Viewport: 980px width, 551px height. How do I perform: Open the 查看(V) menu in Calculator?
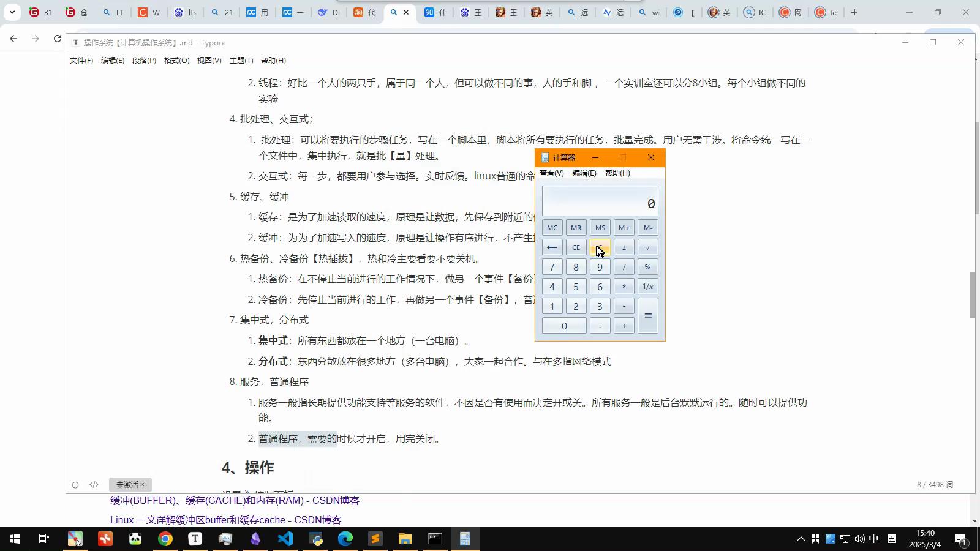point(551,173)
